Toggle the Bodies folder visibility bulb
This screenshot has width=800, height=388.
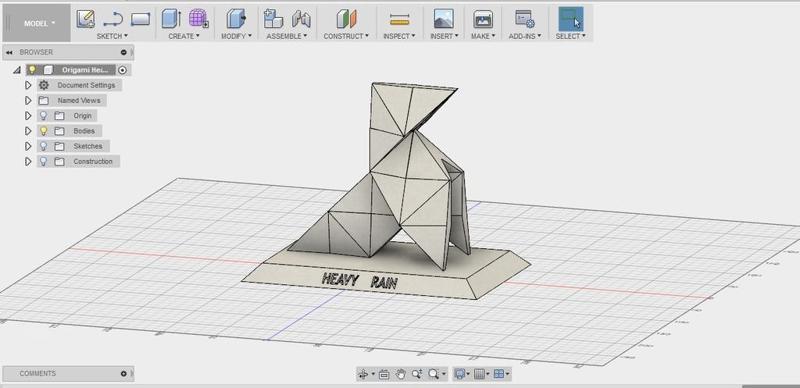44,131
